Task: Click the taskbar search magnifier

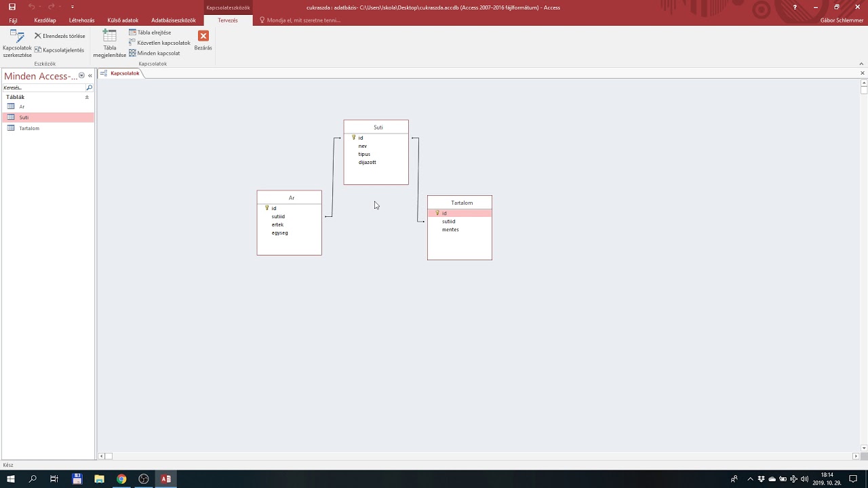Action: coord(33,479)
